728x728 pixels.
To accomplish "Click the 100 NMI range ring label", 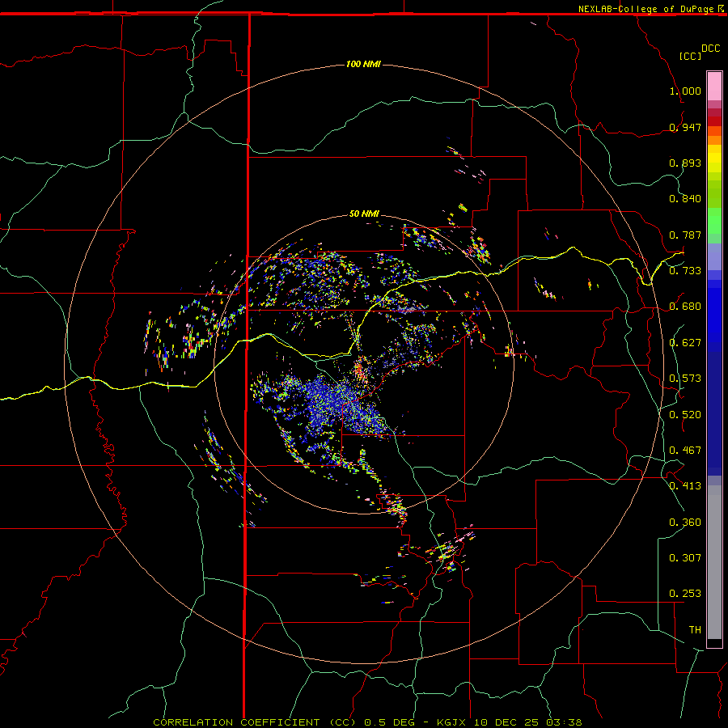I will [363, 64].
